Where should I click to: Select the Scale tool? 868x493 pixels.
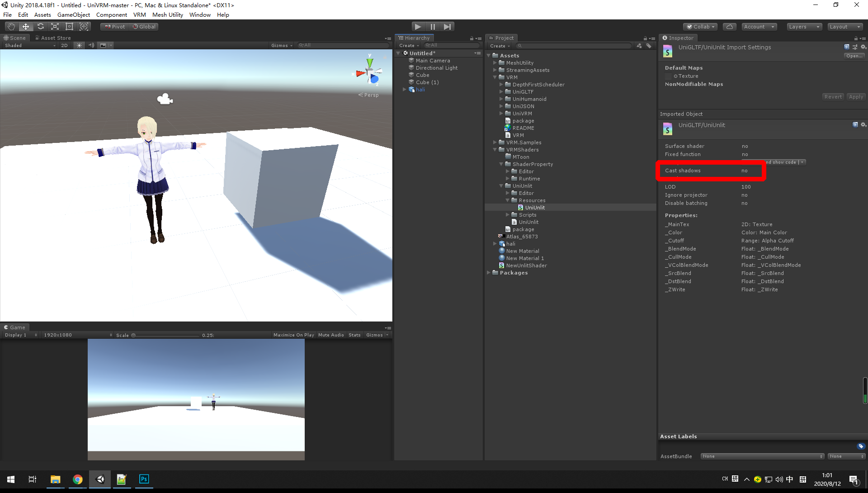coord(55,26)
